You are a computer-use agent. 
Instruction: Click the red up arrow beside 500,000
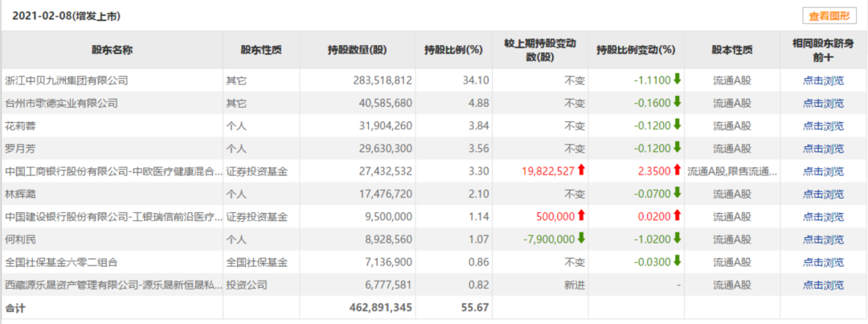(x=581, y=216)
